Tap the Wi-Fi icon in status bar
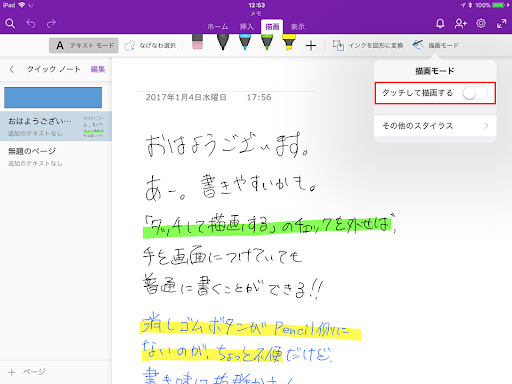The width and height of the screenshot is (512, 384). coord(22,5)
